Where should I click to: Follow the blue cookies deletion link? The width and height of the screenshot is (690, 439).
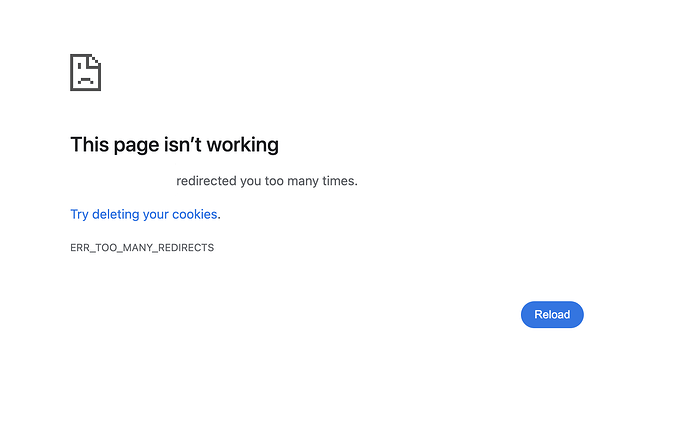144,214
